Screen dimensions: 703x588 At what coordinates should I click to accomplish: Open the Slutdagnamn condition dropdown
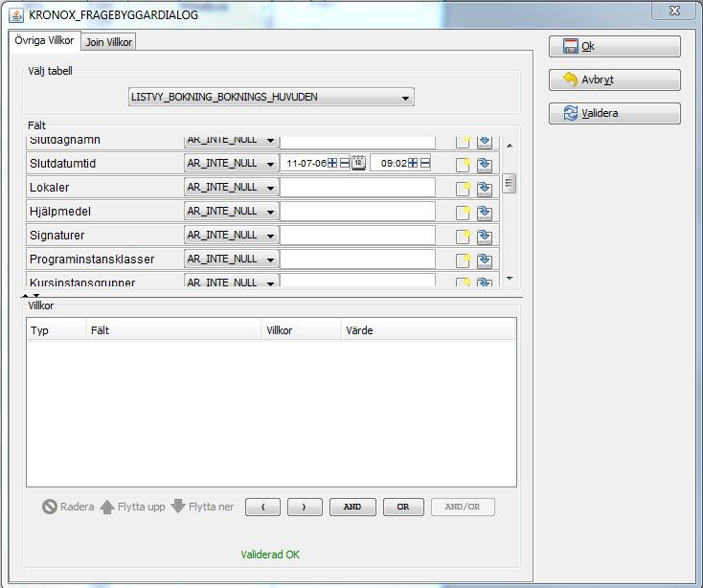pyautogui.click(x=232, y=142)
